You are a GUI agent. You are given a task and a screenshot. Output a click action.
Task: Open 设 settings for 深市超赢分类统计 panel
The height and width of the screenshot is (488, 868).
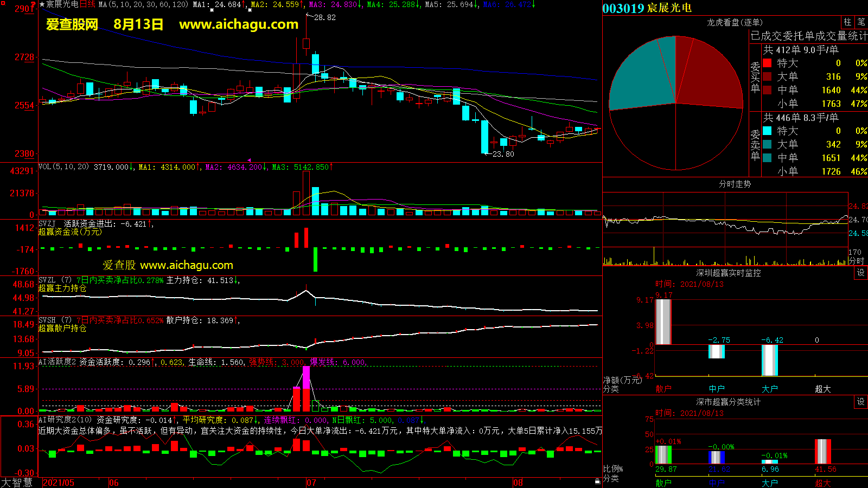click(x=861, y=402)
